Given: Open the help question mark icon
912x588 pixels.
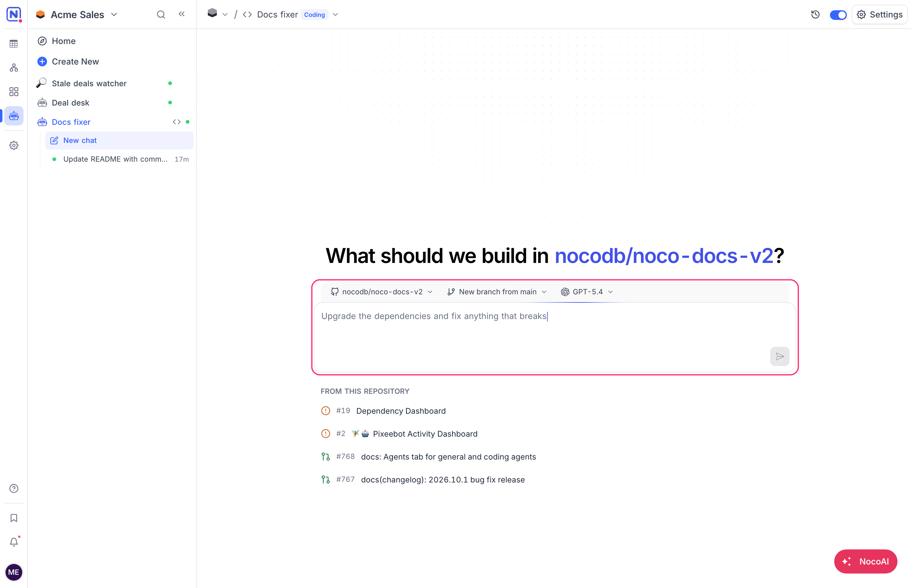Looking at the screenshot, I should 14,488.
